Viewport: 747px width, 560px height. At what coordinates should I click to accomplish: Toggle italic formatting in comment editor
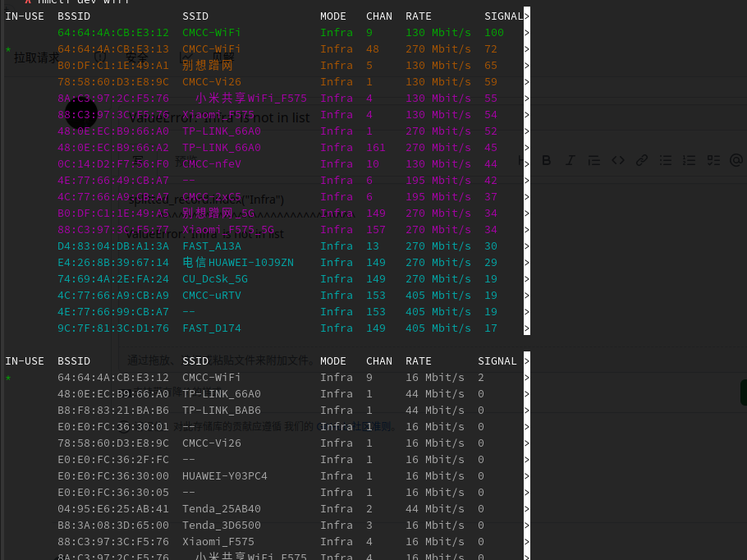tap(570, 160)
